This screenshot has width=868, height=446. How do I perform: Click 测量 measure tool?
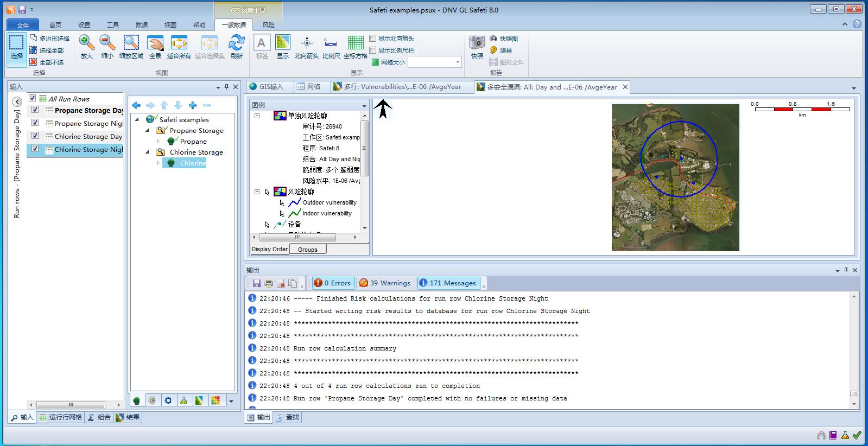click(500, 50)
